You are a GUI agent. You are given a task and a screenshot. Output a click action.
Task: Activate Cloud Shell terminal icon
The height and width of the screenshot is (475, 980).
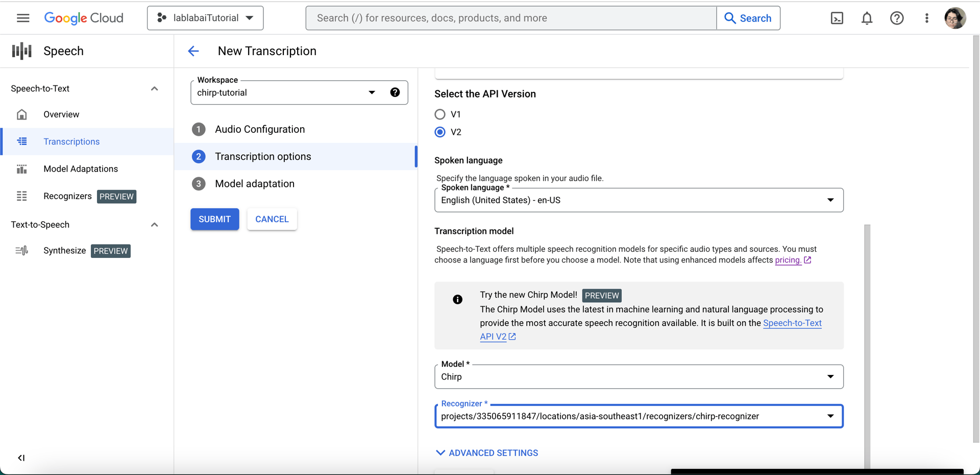point(837,18)
